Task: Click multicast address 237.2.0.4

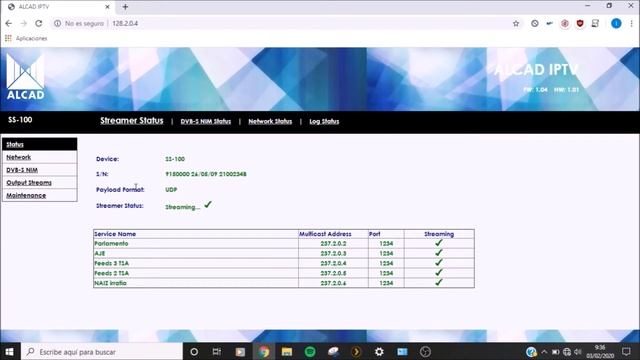Action: coord(333,263)
